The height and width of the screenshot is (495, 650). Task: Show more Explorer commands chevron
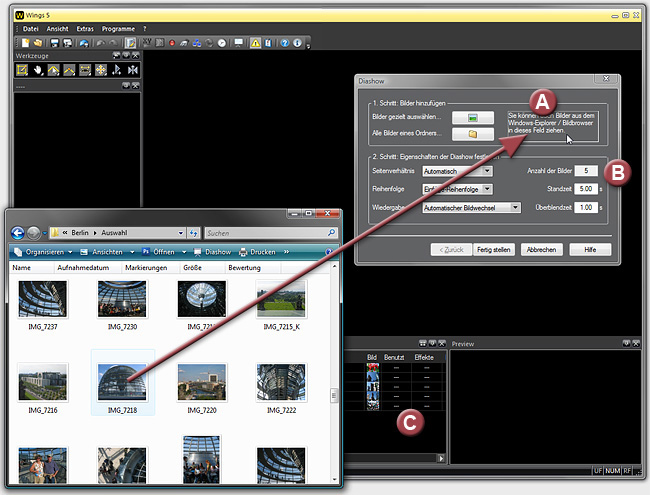(286, 252)
